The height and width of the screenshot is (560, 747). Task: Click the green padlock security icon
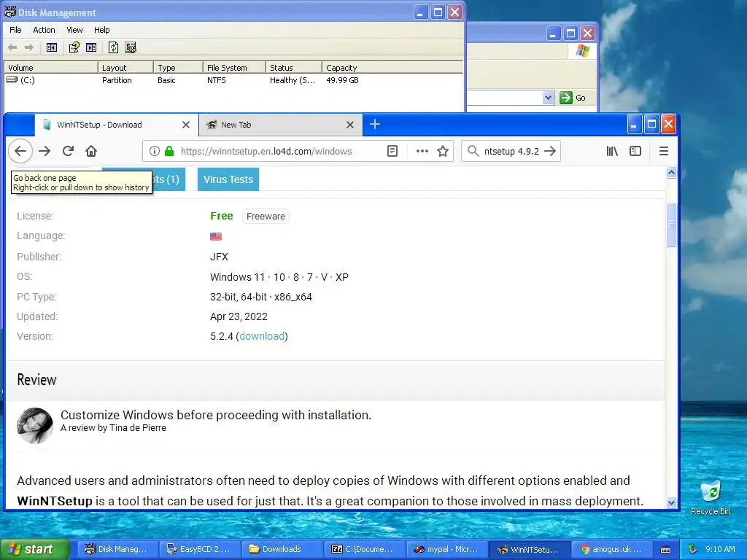coord(169,152)
